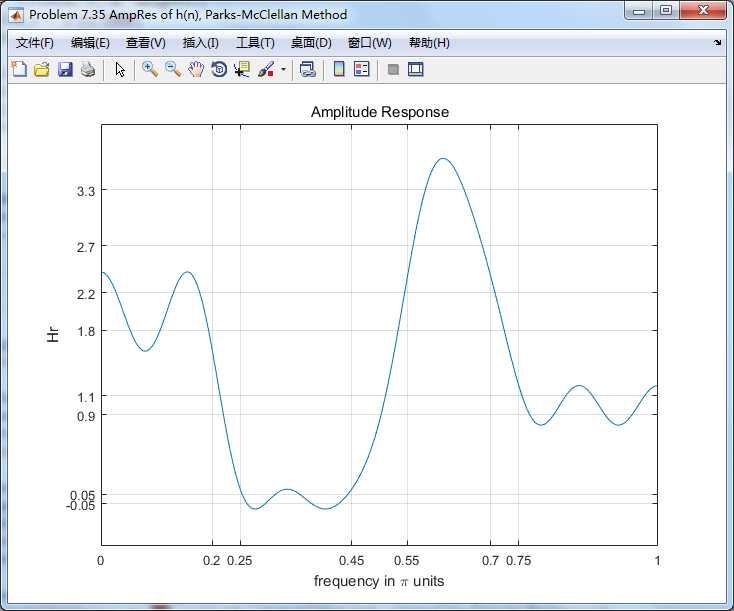Select the Zoom Out magnifier tool

173,69
